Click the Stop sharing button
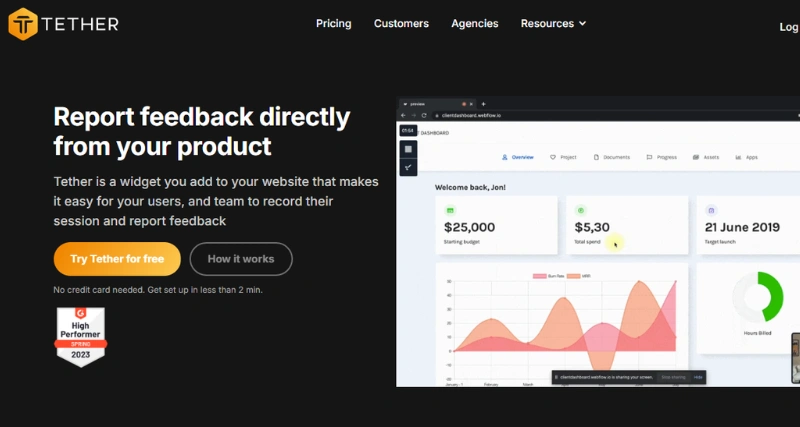The image size is (800, 427). pyautogui.click(x=672, y=377)
